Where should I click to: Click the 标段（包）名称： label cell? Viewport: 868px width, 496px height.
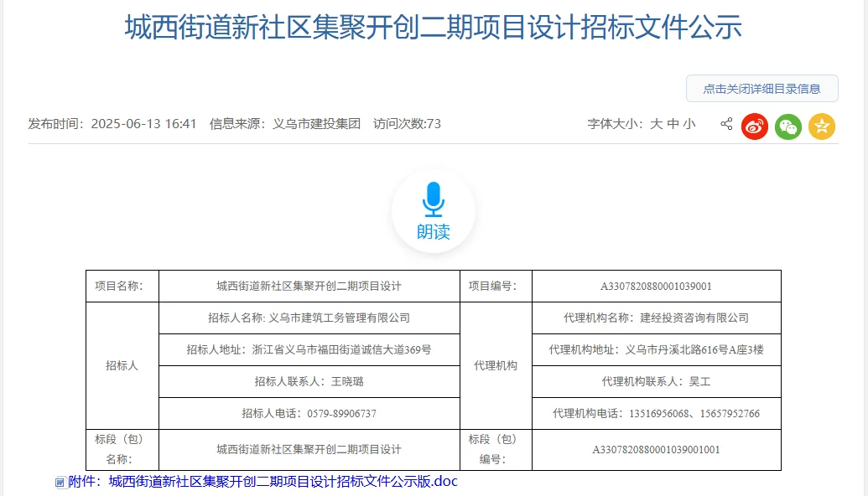pyautogui.click(x=122, y=450)
